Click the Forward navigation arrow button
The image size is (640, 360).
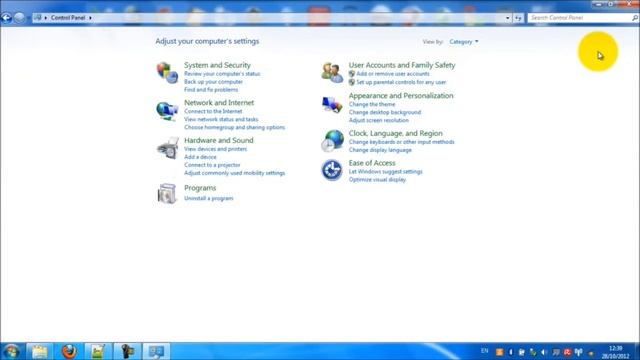(19, 18)
